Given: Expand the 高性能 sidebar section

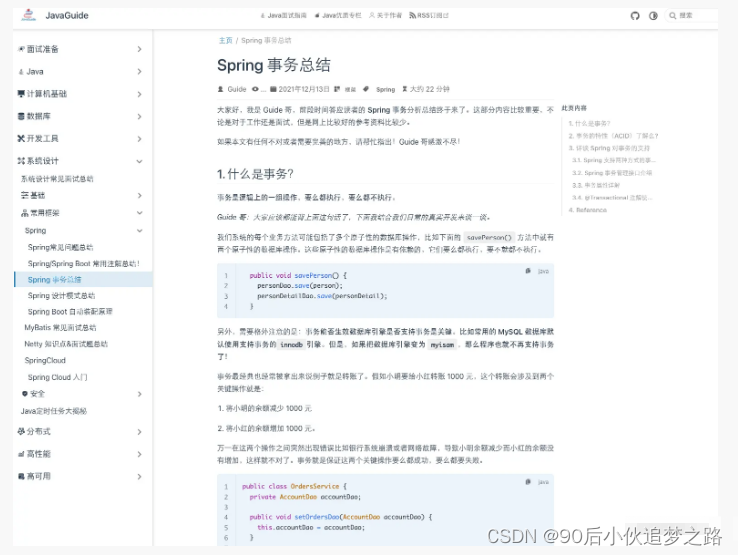Looking at the screenshot, I should 139,454.
